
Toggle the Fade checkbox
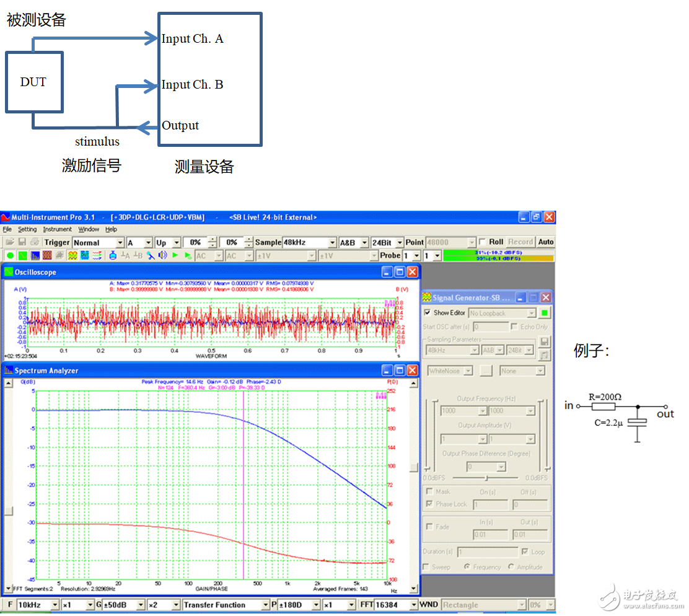click(429, 526)
